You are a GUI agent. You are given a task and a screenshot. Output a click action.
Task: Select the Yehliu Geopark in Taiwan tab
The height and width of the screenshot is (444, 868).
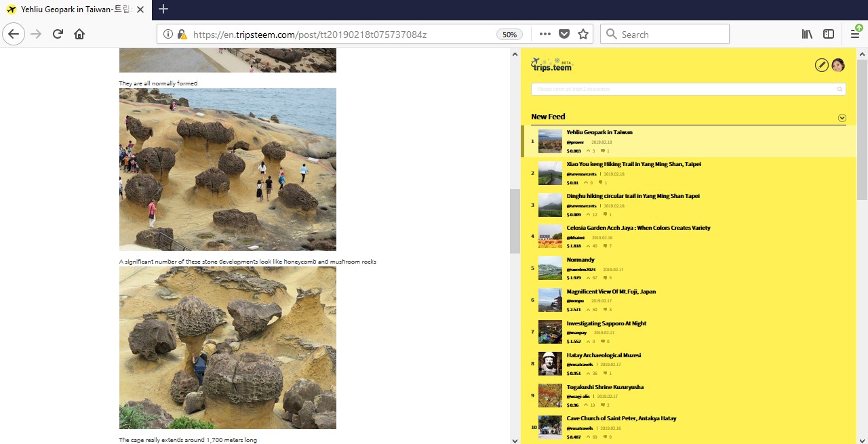[75, 9]
